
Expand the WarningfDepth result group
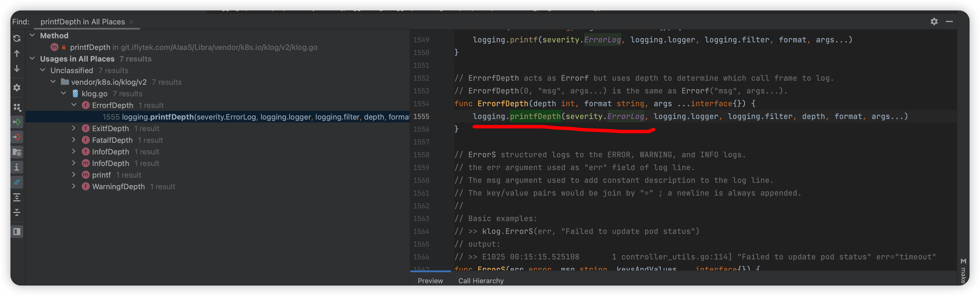pyautogui.click(x=74, y=187)
